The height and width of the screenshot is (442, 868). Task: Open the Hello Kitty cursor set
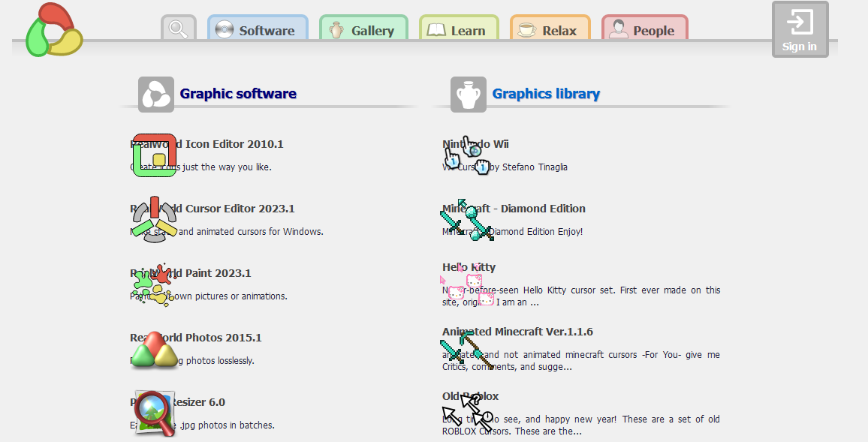(469, 267)
